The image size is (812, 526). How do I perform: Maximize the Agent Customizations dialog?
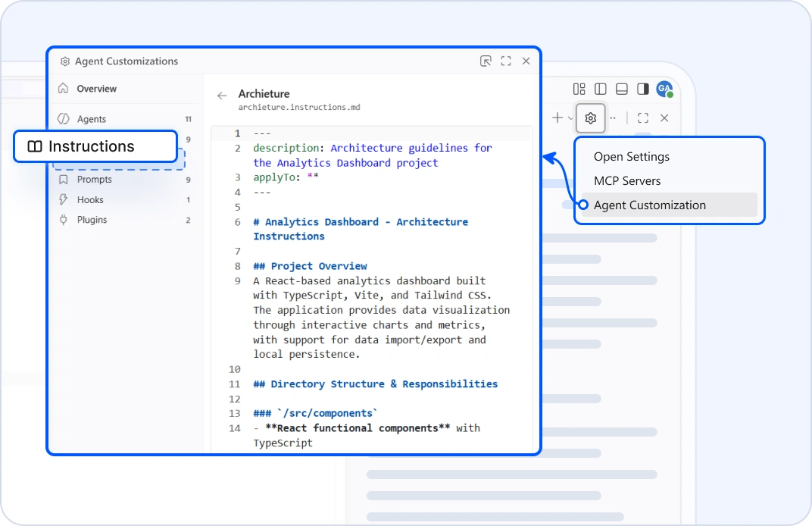(506, 61)
